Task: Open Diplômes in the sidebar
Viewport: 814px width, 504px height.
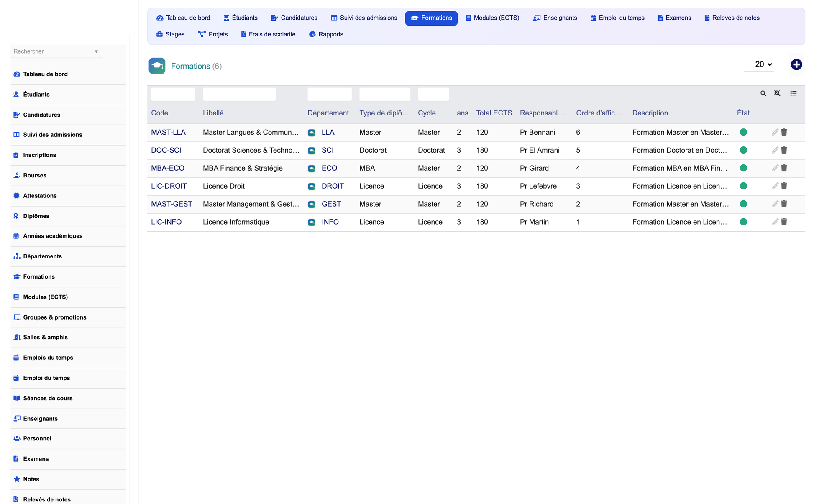Action: point(68,216)
